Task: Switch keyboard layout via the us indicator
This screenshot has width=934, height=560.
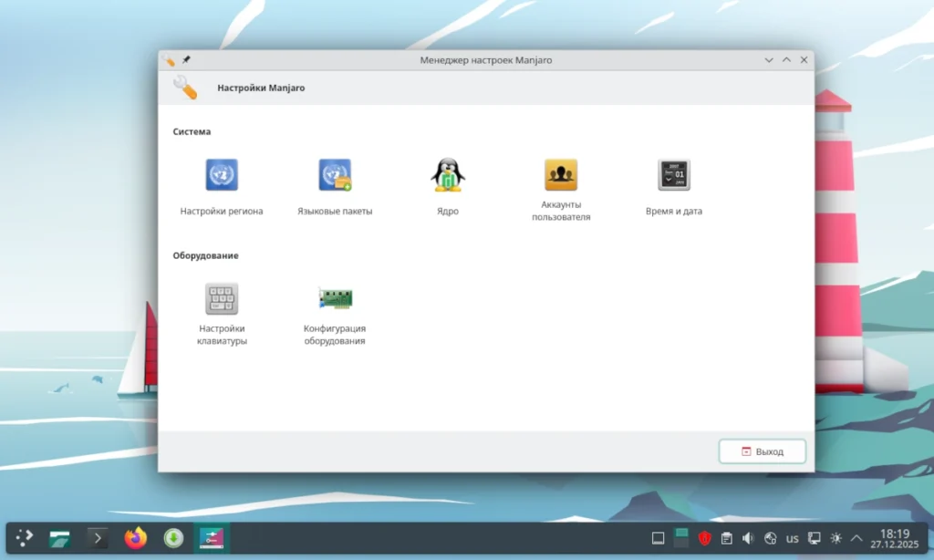Action: 792,538
